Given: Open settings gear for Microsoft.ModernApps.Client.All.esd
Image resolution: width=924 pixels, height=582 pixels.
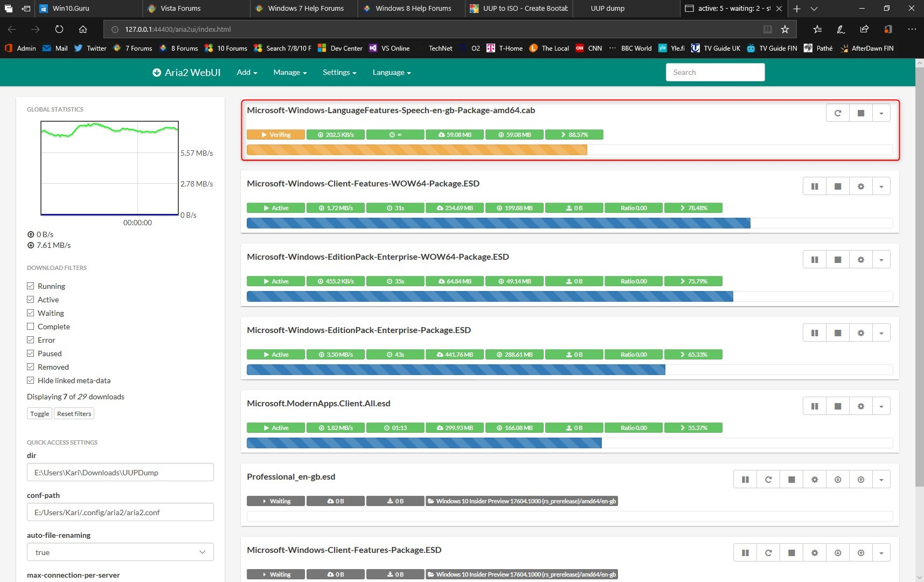Looking at the screenshot, I should tap(861, 406).
